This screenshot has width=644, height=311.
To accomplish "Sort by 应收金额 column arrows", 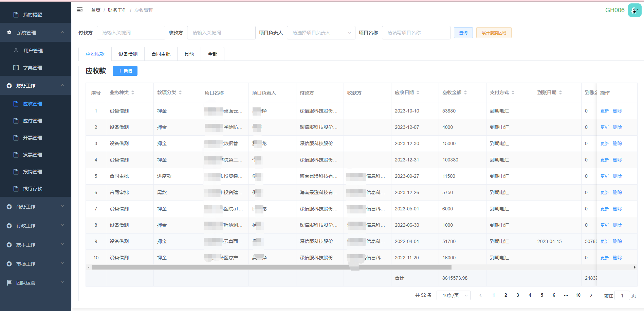I will [465, 92].
